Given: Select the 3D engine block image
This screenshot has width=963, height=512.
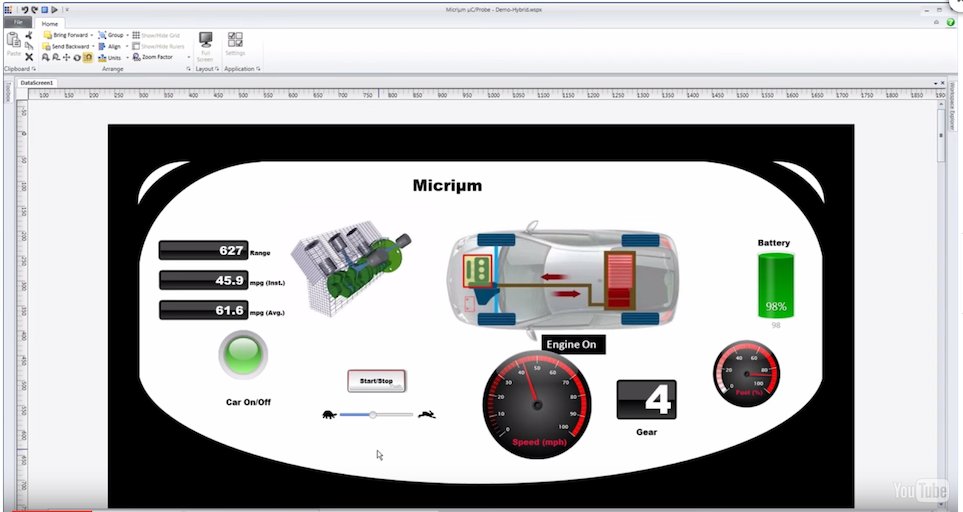Looking at the screenshot, I should tap(351, 267).
